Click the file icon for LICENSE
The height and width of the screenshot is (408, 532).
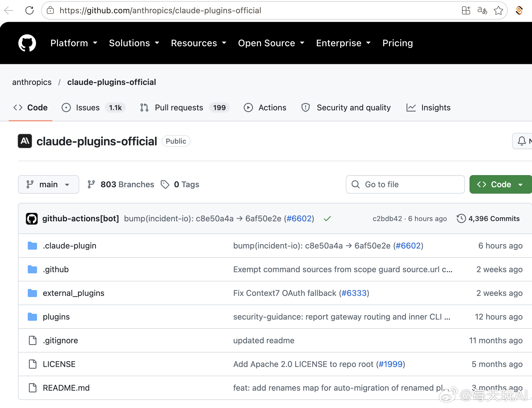coord(33,364)
